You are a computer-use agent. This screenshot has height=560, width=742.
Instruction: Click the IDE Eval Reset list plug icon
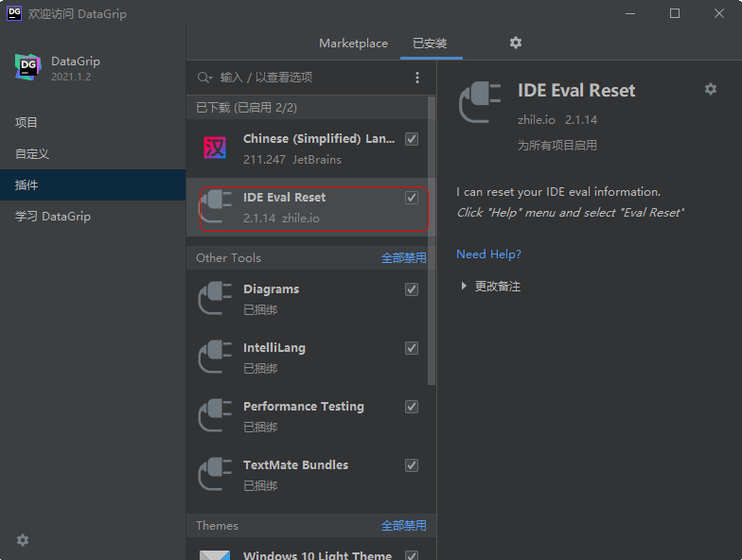click(x=216, y=206)
